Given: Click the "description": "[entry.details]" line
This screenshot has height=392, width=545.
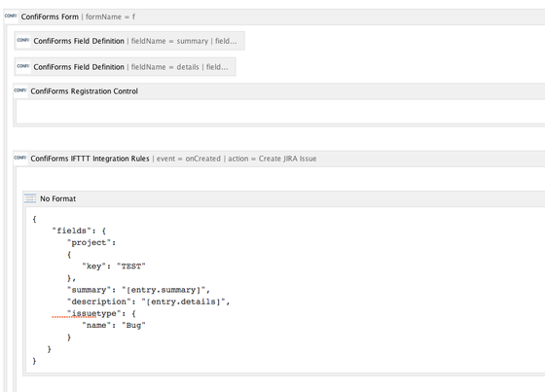Looking at the screenshot, I should 148,302.
